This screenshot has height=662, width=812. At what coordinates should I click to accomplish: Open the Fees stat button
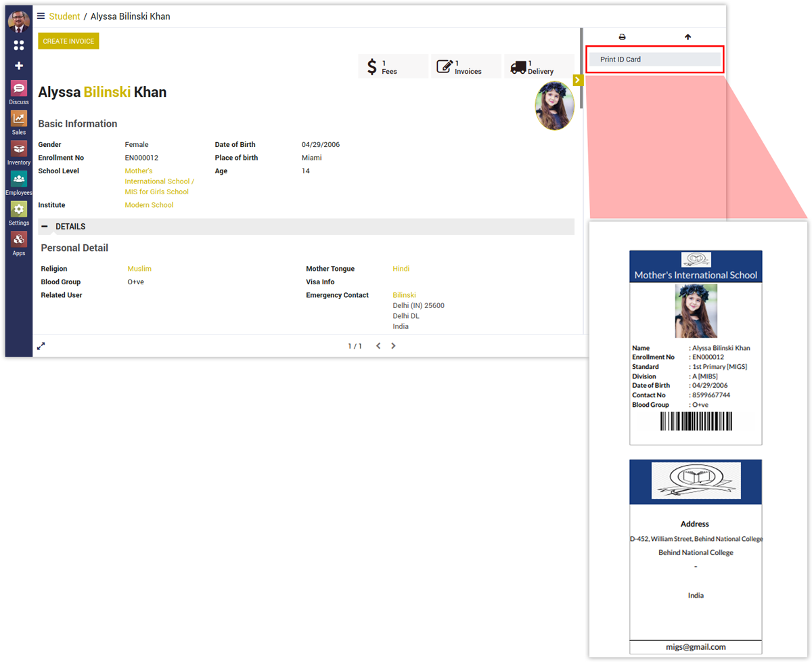pyautogui.click(x=393, y=66)
